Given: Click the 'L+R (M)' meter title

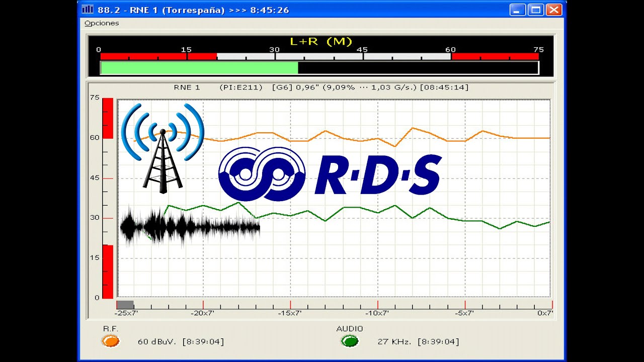Looking at the screenshot, I should [321, 42].
